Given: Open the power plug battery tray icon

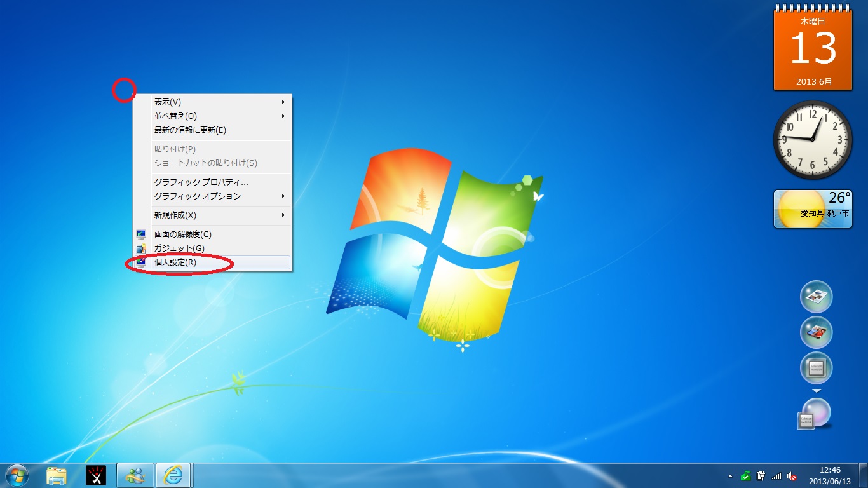Looking at the screenshot, I should pos(761,476).
